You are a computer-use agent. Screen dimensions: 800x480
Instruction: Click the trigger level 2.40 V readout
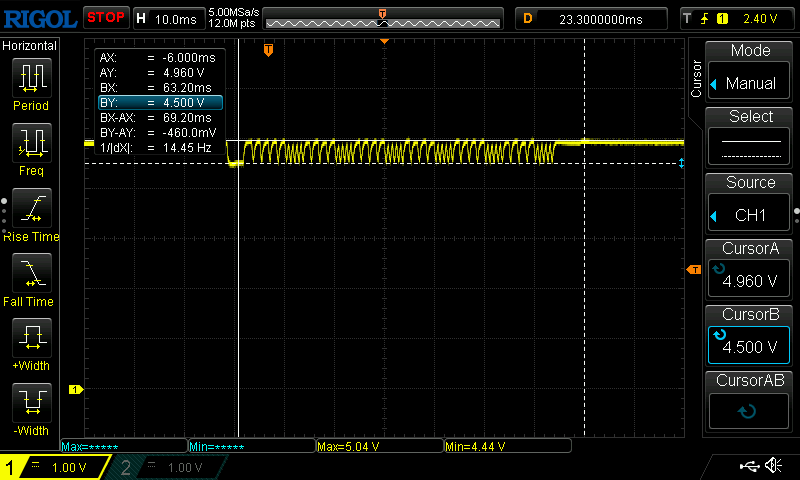tap(760, 19)
